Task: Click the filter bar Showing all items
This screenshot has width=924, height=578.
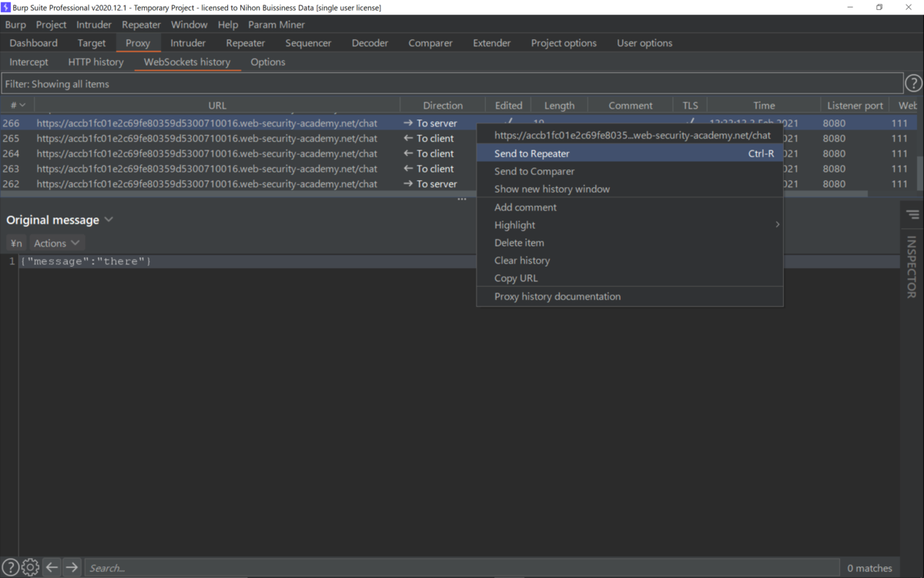Action: pos(452,84)
